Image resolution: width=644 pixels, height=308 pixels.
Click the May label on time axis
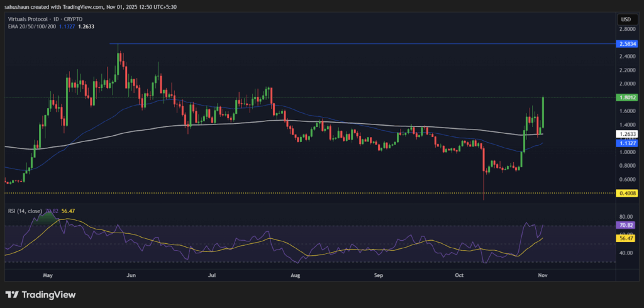pyautogui.click(x=48, y=275)
